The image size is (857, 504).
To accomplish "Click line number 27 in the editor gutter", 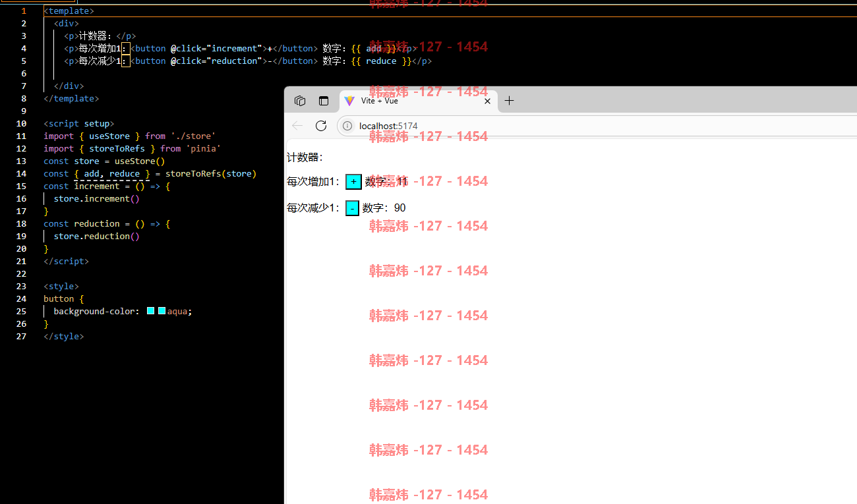I will pos(22,336).
